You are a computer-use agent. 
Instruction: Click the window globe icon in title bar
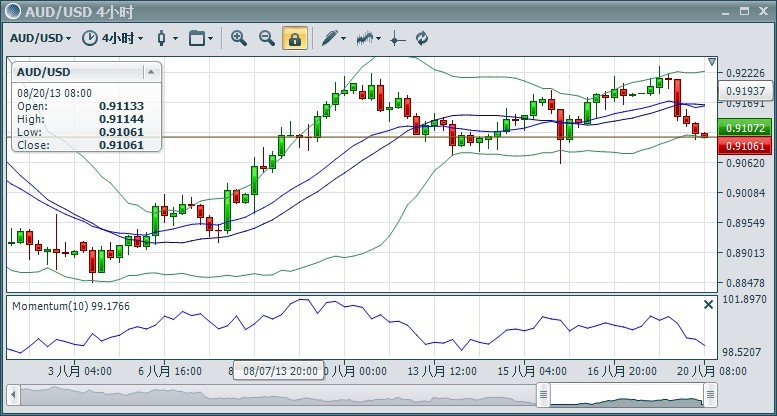coord(13,11)
